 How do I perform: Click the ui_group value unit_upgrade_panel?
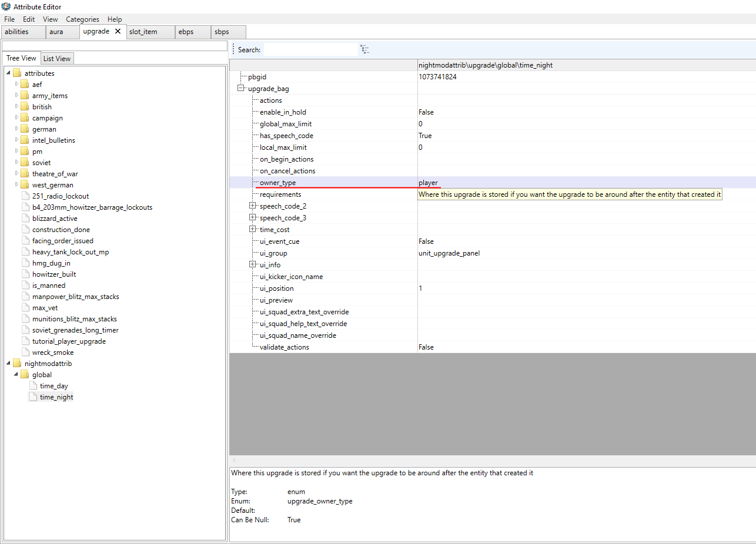pyautogui.click(x=449, y=253)
